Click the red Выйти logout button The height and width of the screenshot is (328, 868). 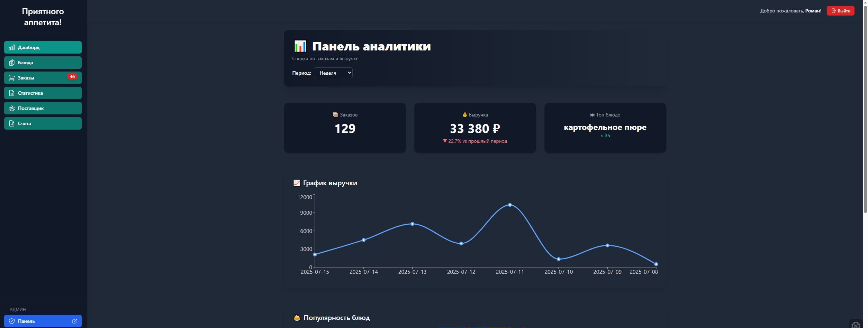[x=840, y=11]
